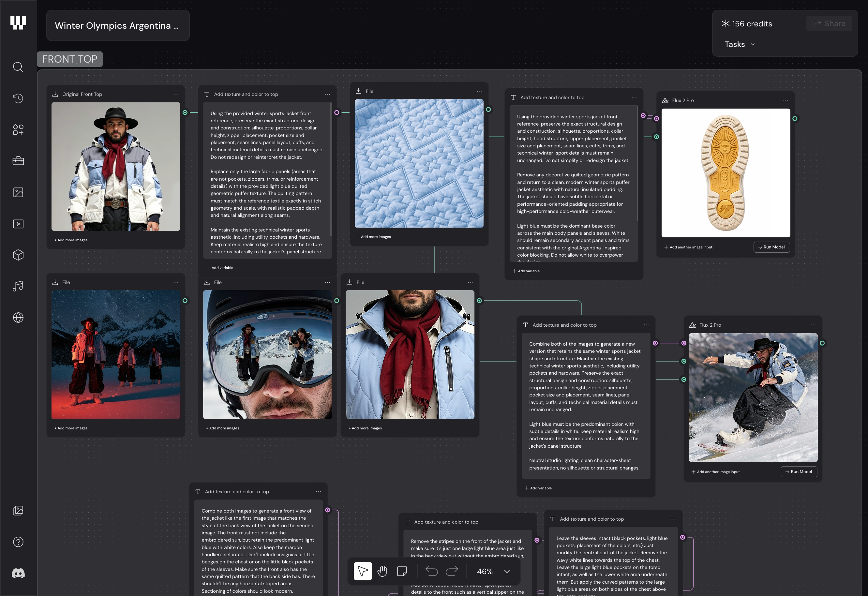This screenshot has height=596, width=868.
Task: Open the gallery icon near sidebar bottom
Action: point(18,511)
